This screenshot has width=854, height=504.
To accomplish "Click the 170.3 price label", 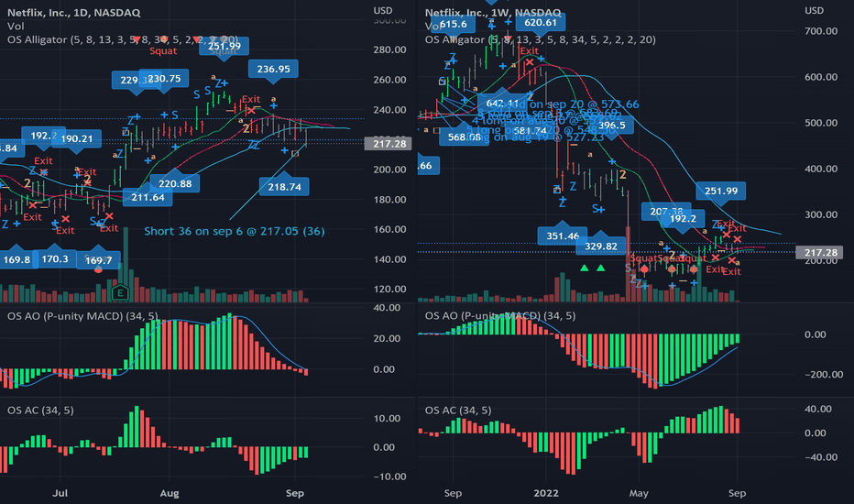I will pyautogui.click(x=54, y=258).
